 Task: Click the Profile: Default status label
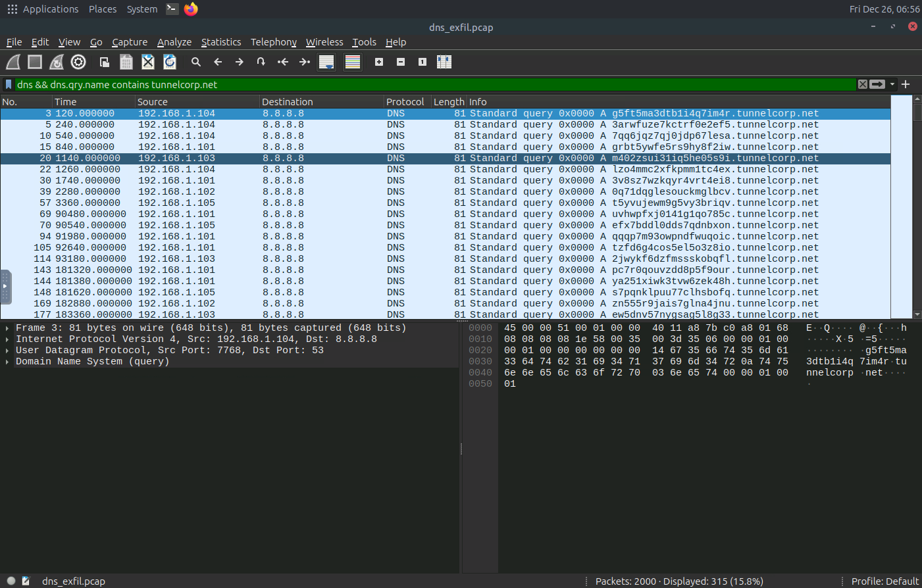(884, 581)
